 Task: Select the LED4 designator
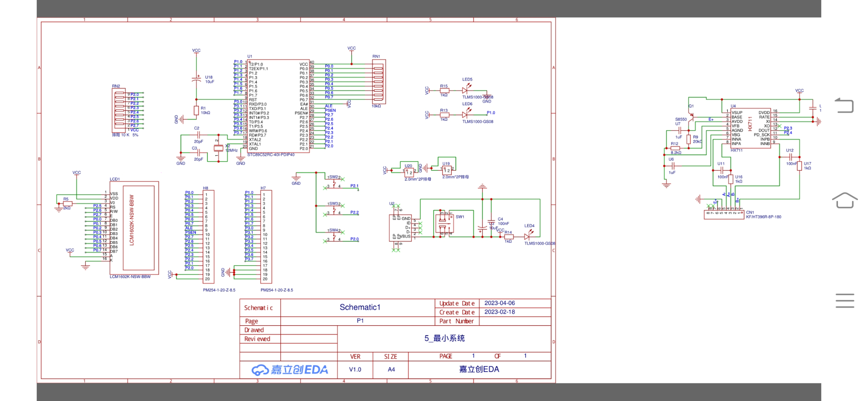pyautogui.click(x=529, y=226)
